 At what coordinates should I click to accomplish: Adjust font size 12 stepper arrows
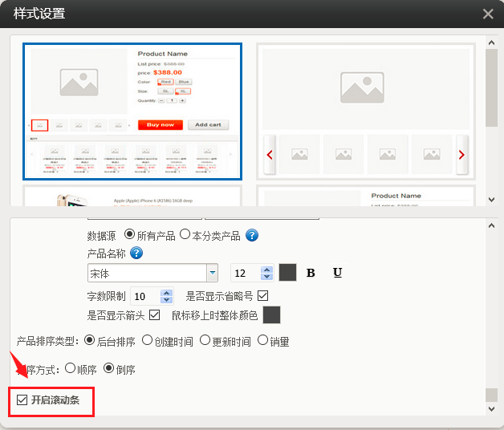(267, 273)
